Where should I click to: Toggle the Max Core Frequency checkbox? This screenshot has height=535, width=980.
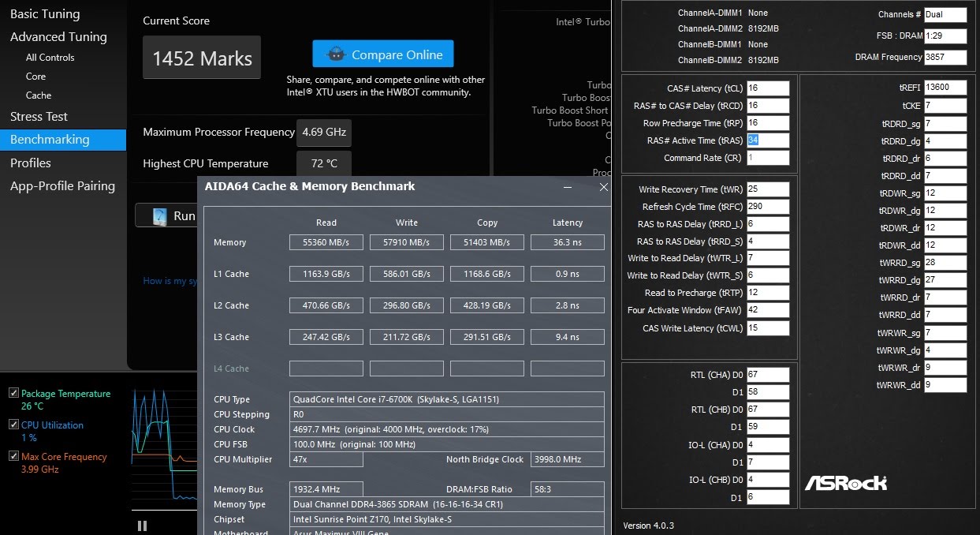[x=13, y=456]
